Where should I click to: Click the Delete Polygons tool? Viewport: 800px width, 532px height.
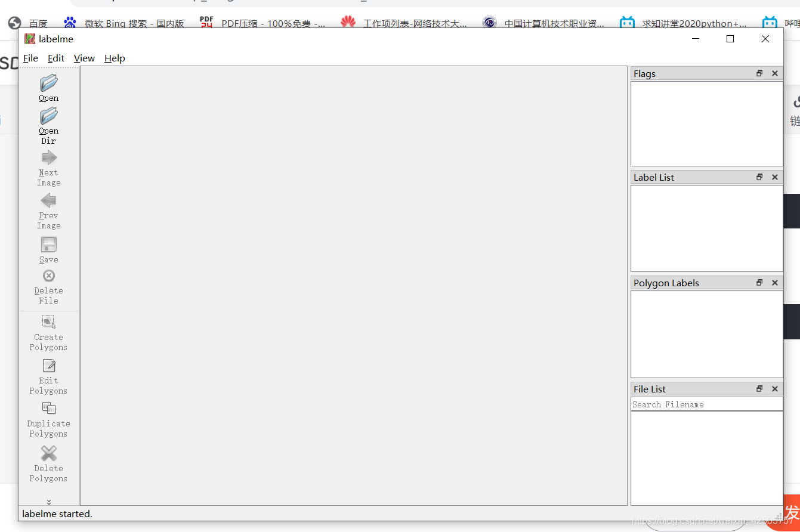tap(49, 463)
